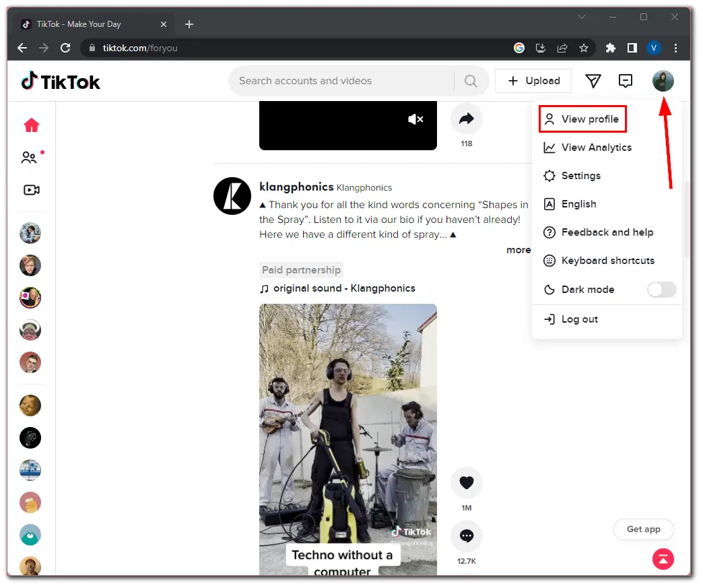Open a new browser tab
Screen dimensions: 703x588
click(x=189, y=24)
